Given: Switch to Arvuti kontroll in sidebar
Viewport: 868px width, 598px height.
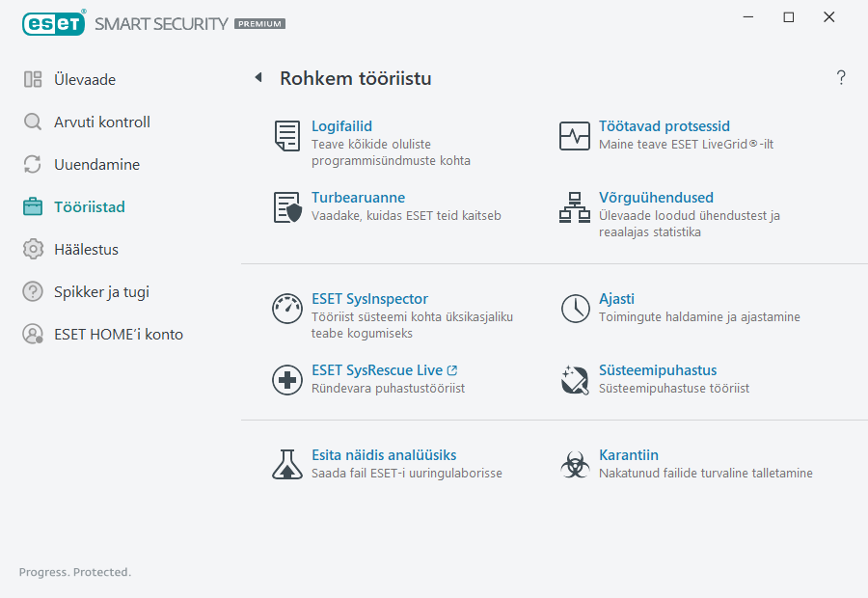Looking at the screenshot, I should pyautogui.click(x=101, y=122).
